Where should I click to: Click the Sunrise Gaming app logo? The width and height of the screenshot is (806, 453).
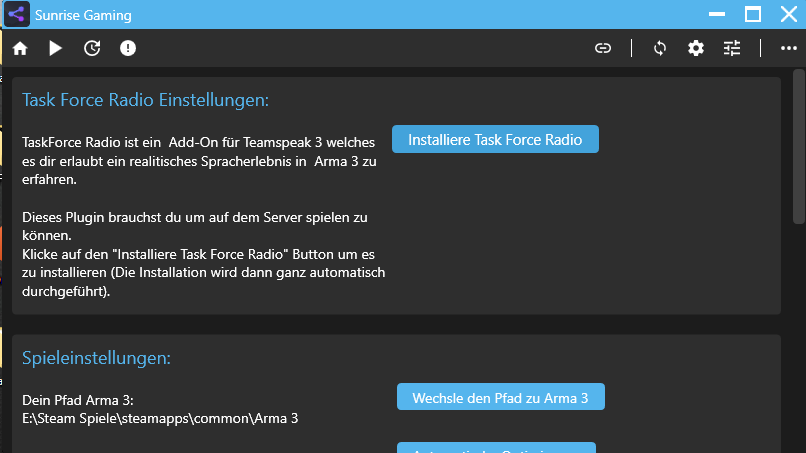(x=18, y=15)
